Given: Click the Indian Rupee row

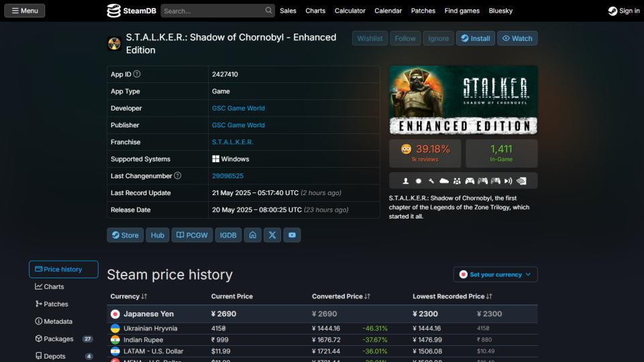Looking at the screenshot, I should [x=322, y=340].
